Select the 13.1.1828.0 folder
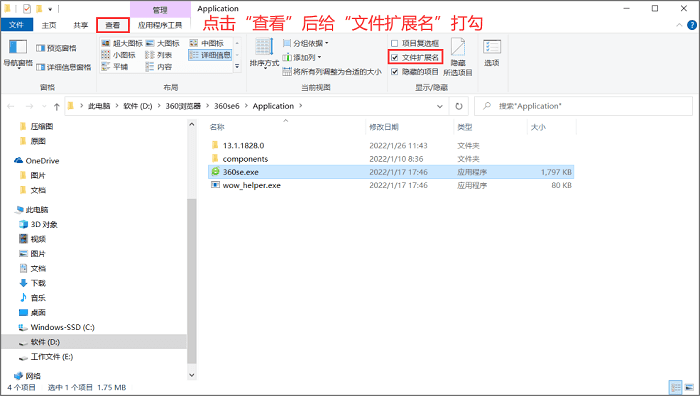Viewport: 700px width, 396px height. click(243, 146)
